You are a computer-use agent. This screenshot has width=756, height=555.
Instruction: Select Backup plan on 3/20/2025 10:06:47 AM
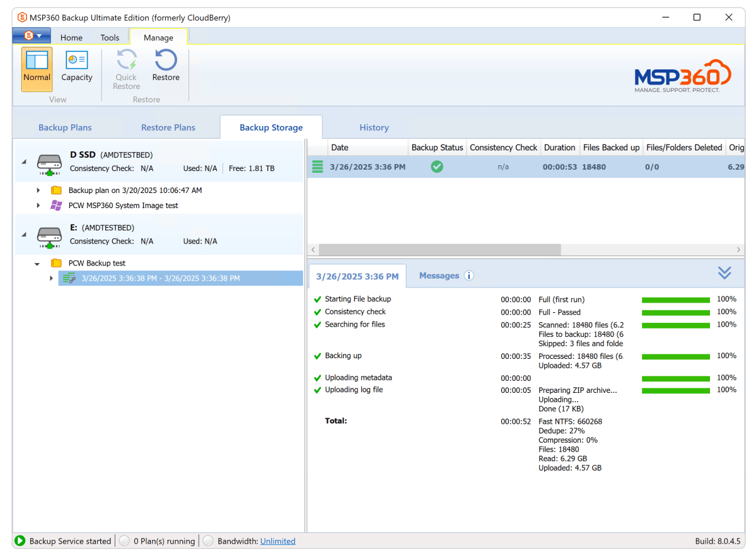[135, 190]
